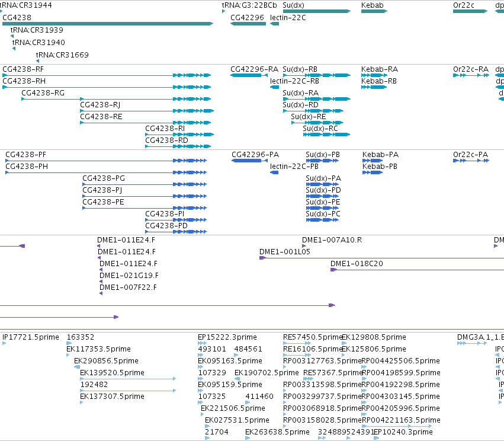Click the DME1-007F22.F clone label
504x441 pixels.
click(129, 287)
